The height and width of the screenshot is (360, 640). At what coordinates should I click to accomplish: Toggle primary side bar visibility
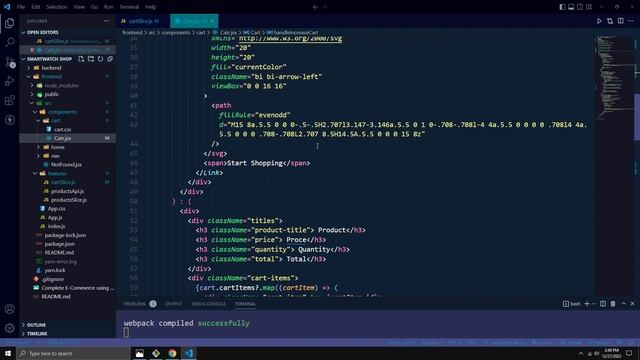pos(562,7)
